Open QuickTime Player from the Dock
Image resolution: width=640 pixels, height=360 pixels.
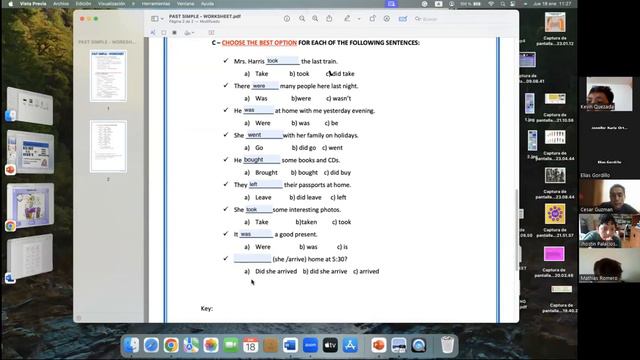(419, 345)
